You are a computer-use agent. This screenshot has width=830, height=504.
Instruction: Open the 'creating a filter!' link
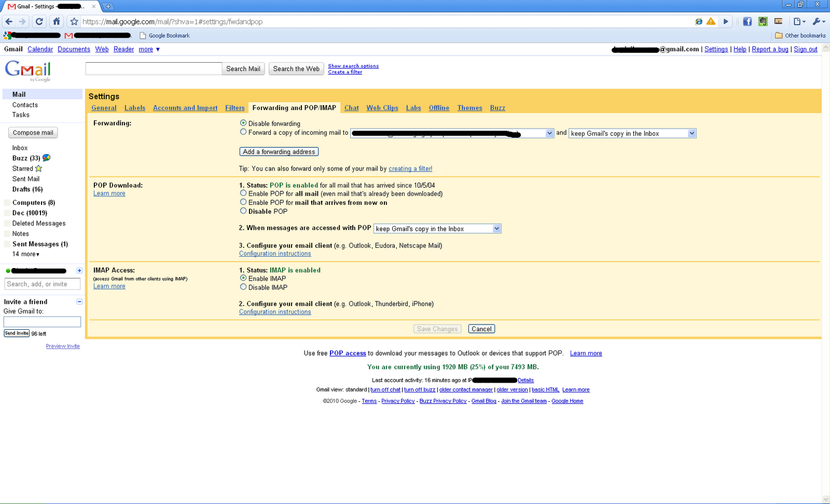pos(410,169)
